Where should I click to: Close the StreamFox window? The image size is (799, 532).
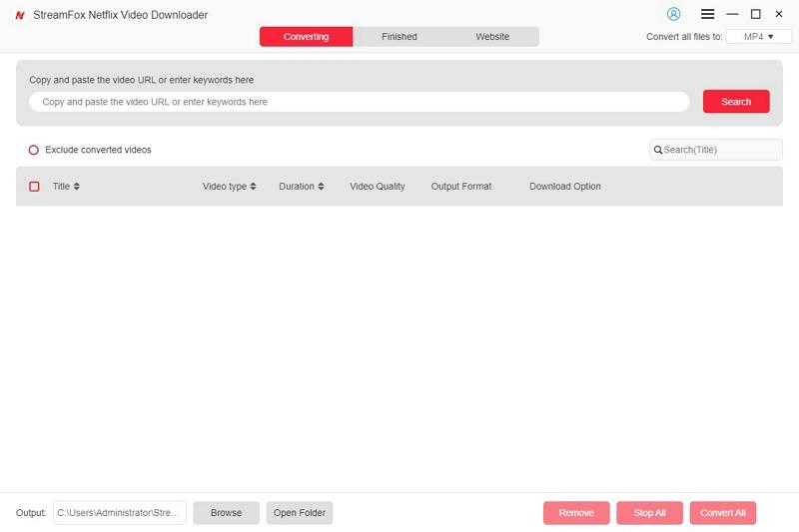[x=779, y=14]
